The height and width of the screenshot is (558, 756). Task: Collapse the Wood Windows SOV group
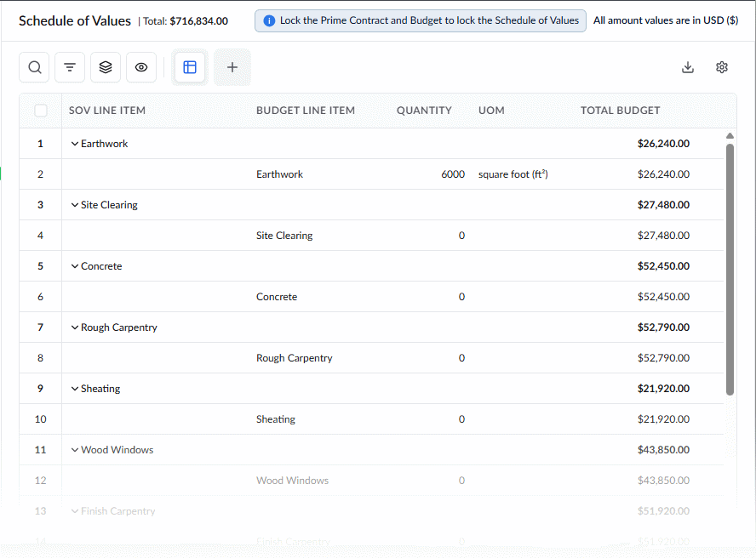[x=75, y=450]
